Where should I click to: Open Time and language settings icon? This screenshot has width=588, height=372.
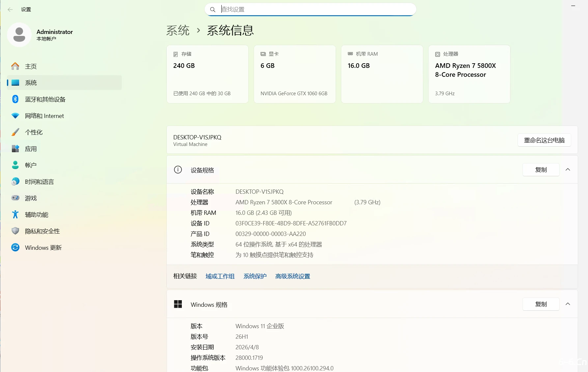[x=15, y=182]
